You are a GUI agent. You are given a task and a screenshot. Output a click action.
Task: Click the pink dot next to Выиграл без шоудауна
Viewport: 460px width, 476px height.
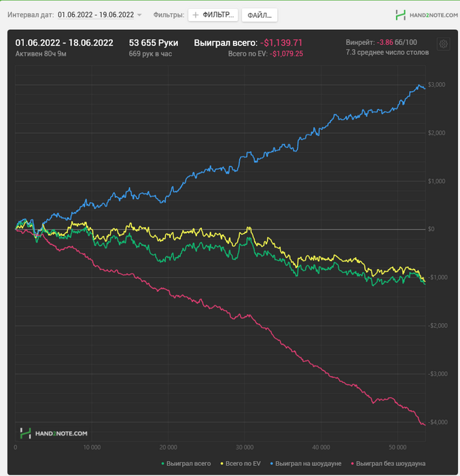(352, 464)
